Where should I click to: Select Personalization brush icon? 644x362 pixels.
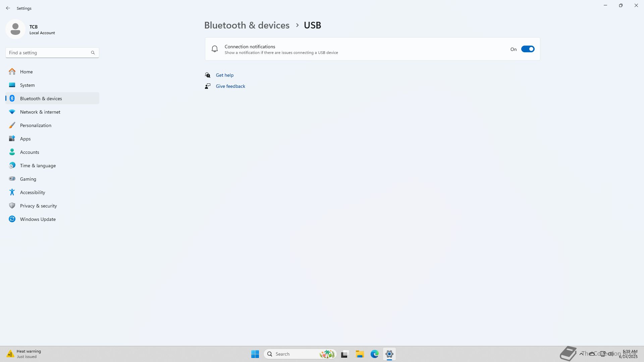pyautogui.click(x=12, y=125)
